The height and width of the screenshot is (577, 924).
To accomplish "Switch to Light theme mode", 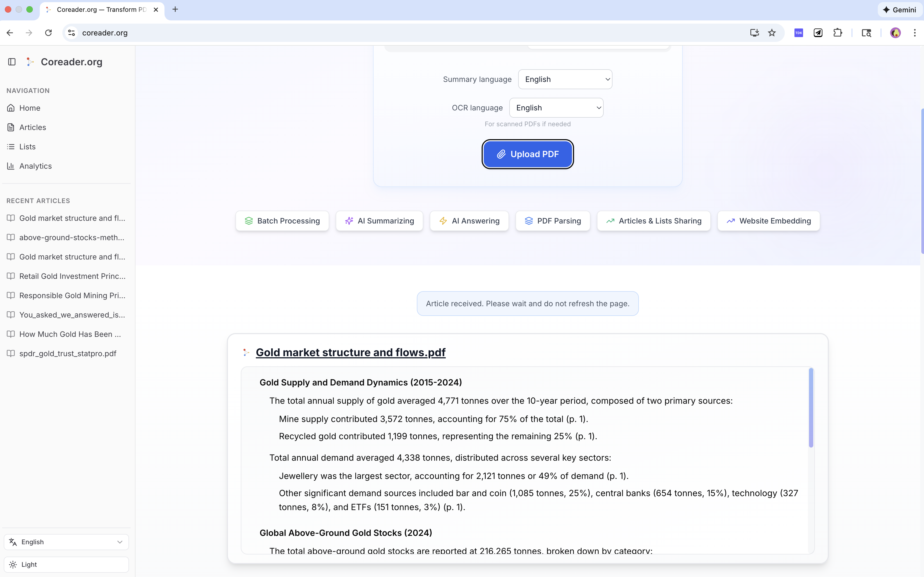I will pos(66,564).
